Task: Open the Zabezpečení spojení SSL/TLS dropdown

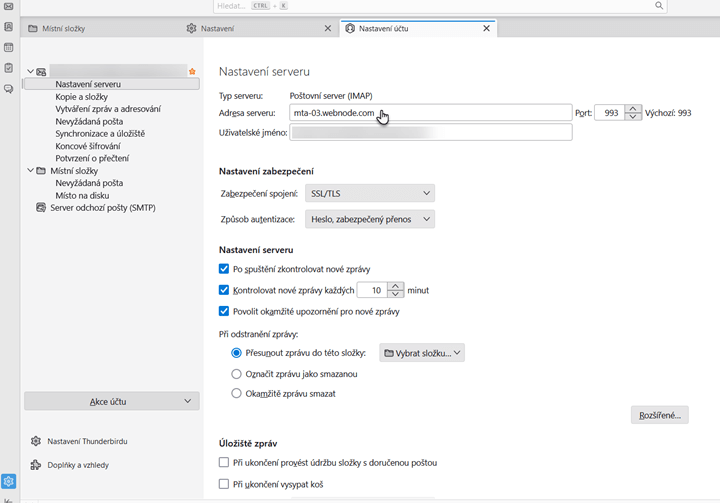Action: [x=370, y=193]
